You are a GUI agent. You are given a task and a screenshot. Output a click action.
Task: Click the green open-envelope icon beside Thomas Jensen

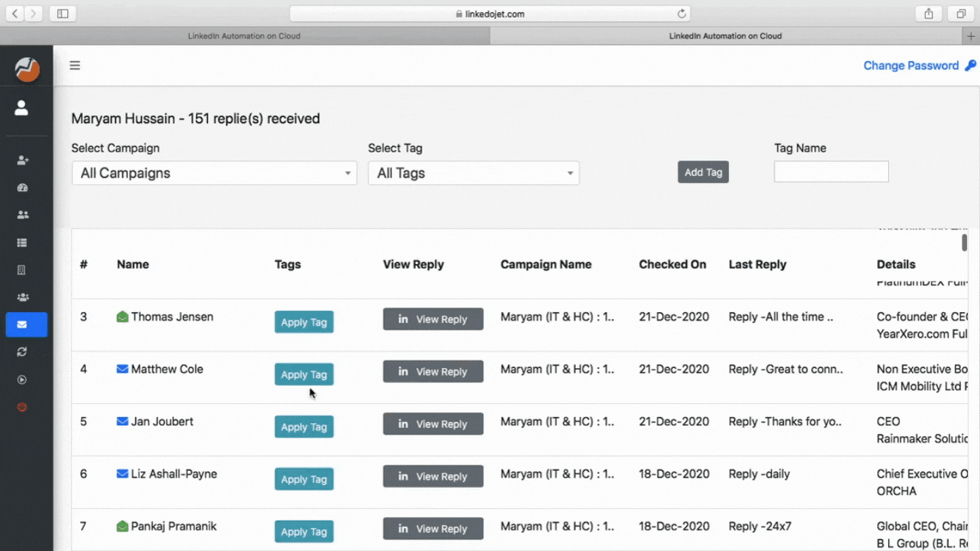tap(122, 316)
